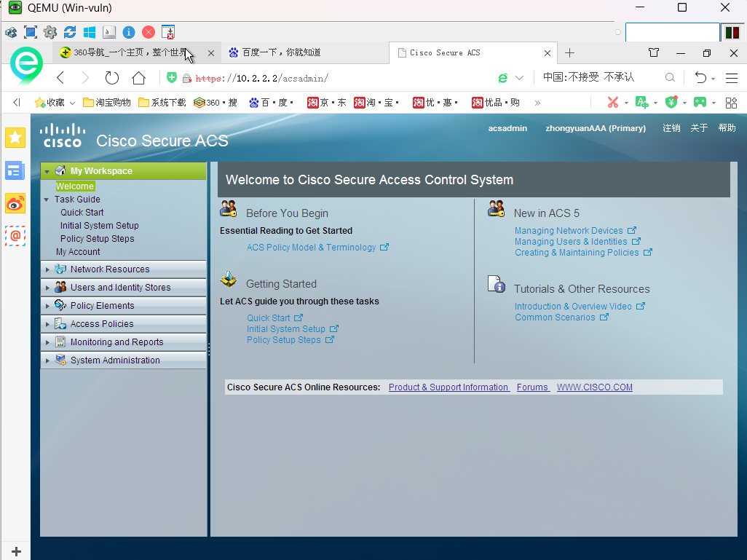
Task: Click the browser search magnifier icon
Action: (x=670, y=77)
